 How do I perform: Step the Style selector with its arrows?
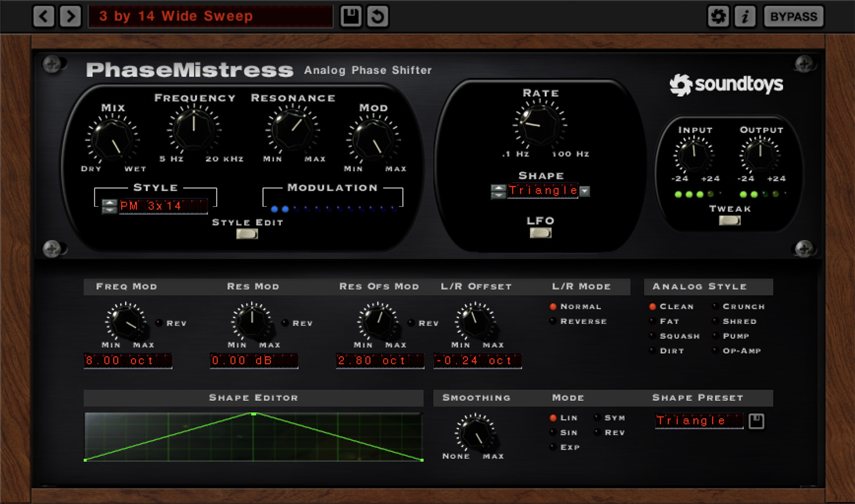point(109,206)
